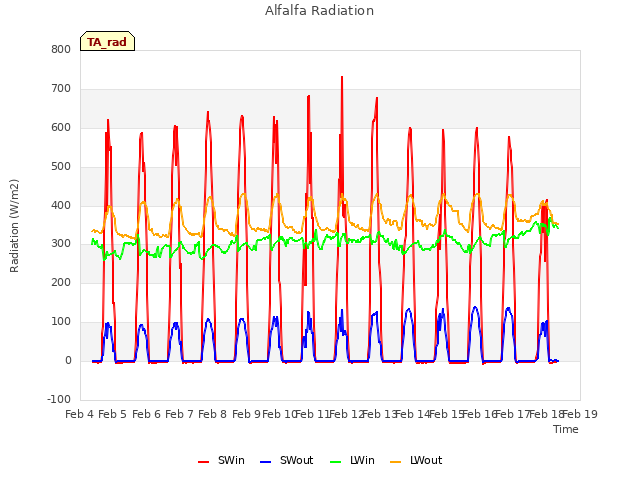Image resolution: width=640 pixels, height=480 pixels.
Task: Click the Feb 4 x-axis label
Action: 80,414
